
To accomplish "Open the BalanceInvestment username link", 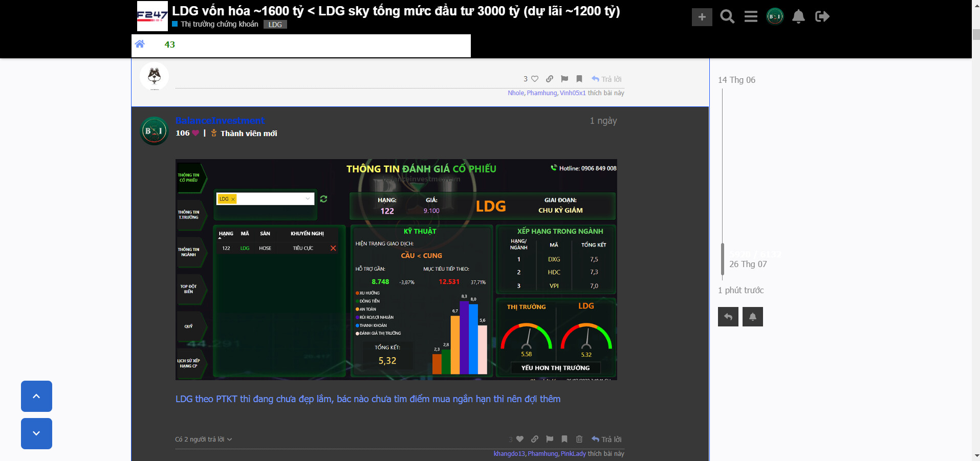I will tap(220, 121).
